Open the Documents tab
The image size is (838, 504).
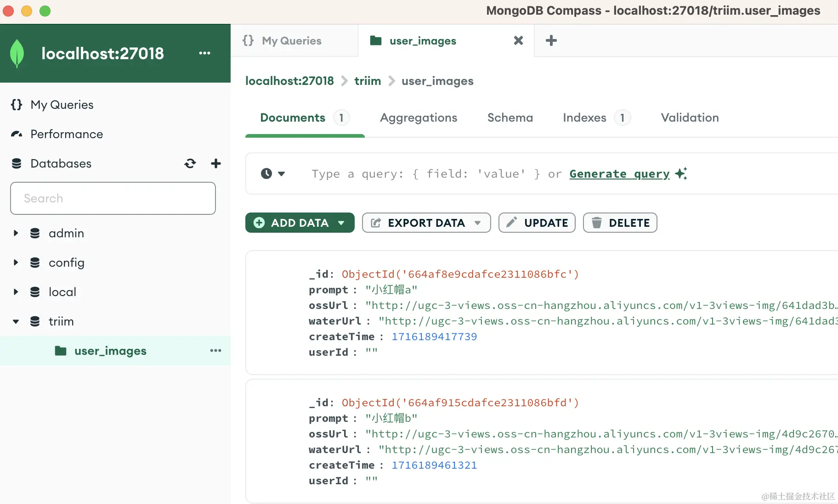point(305,118)
